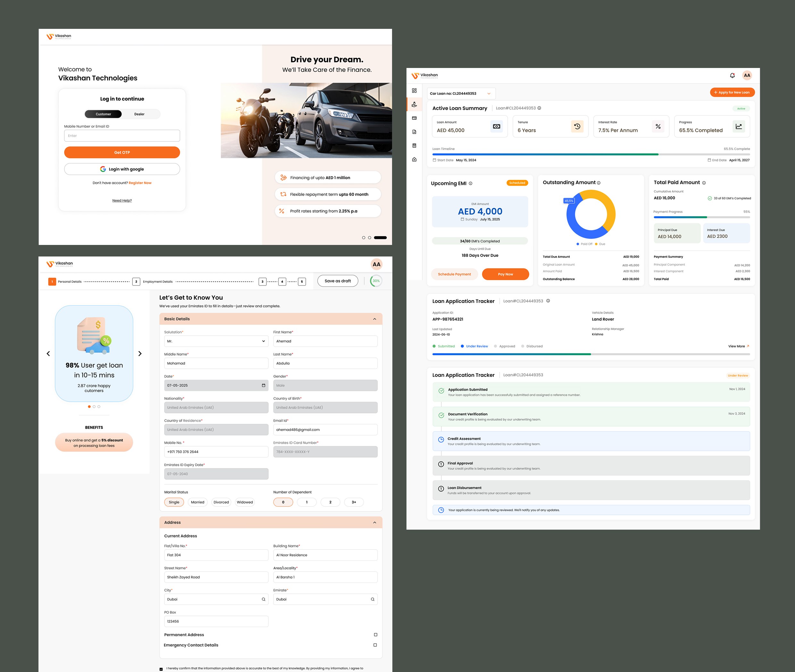Screen dimensions: 795x672
Task: Open the AA avatar in dashboard header
Action: pyautogui.click(x=747, y=75)
